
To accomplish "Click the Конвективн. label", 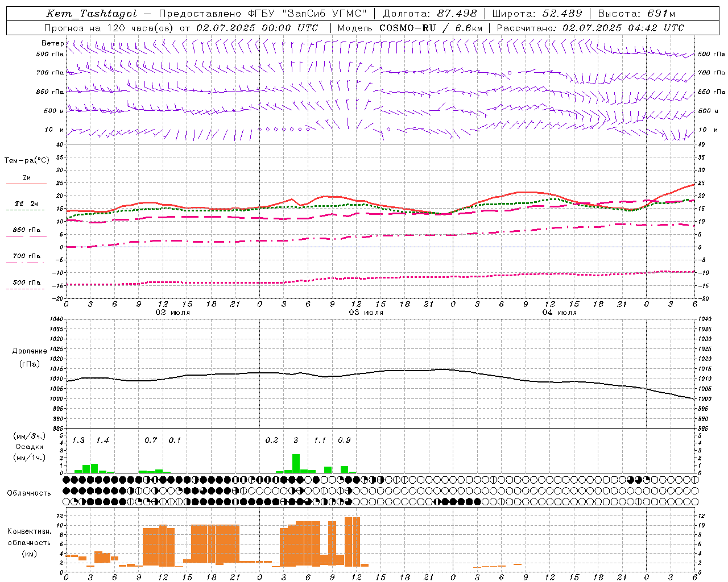I will coord(30,531).
